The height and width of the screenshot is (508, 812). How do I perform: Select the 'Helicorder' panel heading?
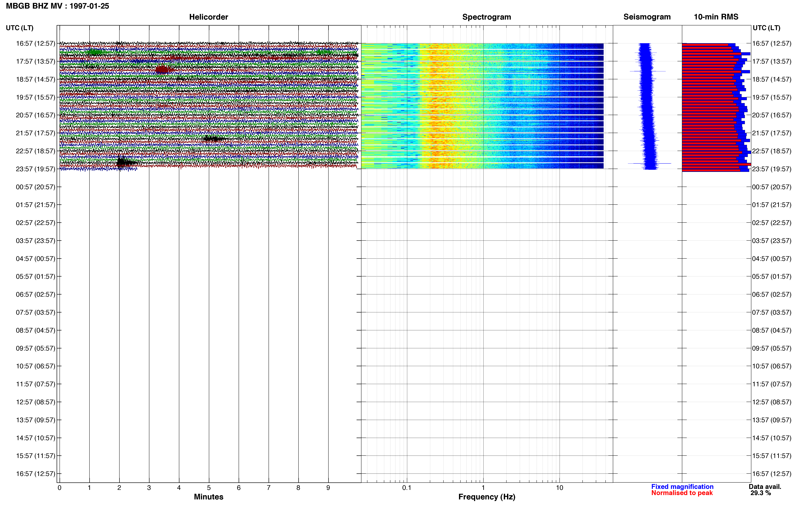click(x=209, y=17)
